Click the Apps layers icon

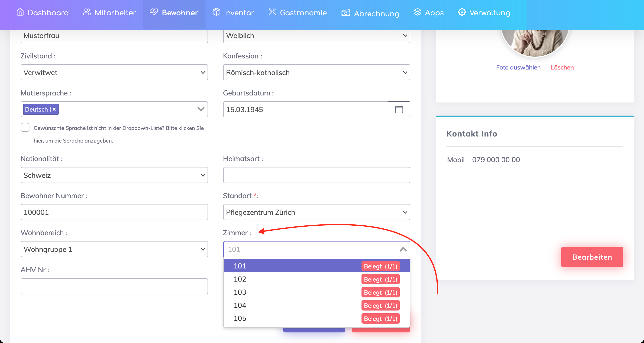click(x=417, y=12)
